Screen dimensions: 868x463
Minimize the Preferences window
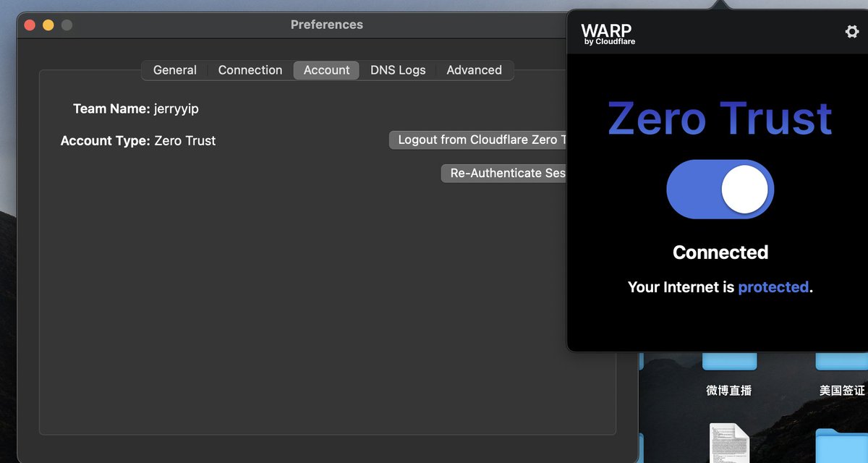point(48,25)
